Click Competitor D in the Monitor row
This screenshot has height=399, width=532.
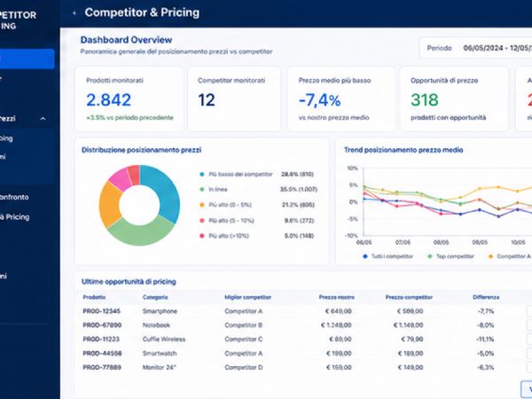(243, 367)
